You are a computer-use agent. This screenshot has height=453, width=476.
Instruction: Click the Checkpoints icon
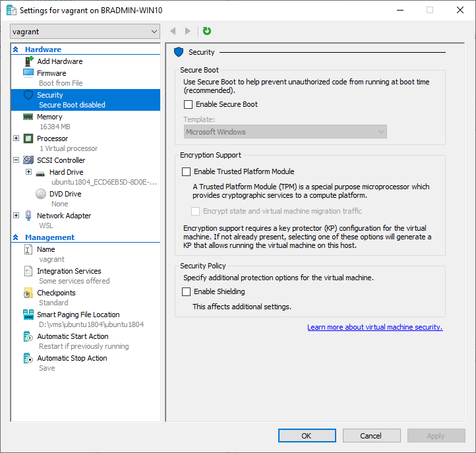pos(28,293)
